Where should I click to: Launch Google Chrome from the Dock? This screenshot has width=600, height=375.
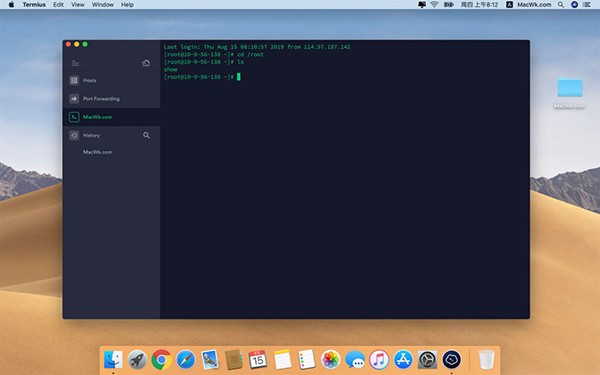[161, 360]
